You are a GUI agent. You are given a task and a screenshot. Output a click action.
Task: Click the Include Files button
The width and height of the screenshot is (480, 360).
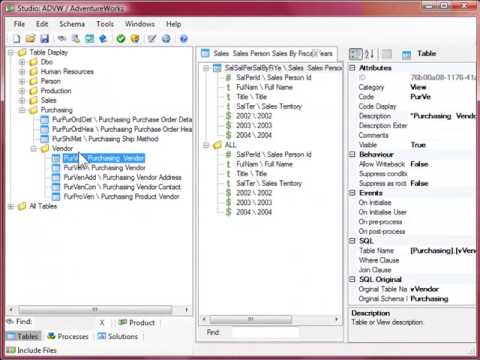coord(32,350)
